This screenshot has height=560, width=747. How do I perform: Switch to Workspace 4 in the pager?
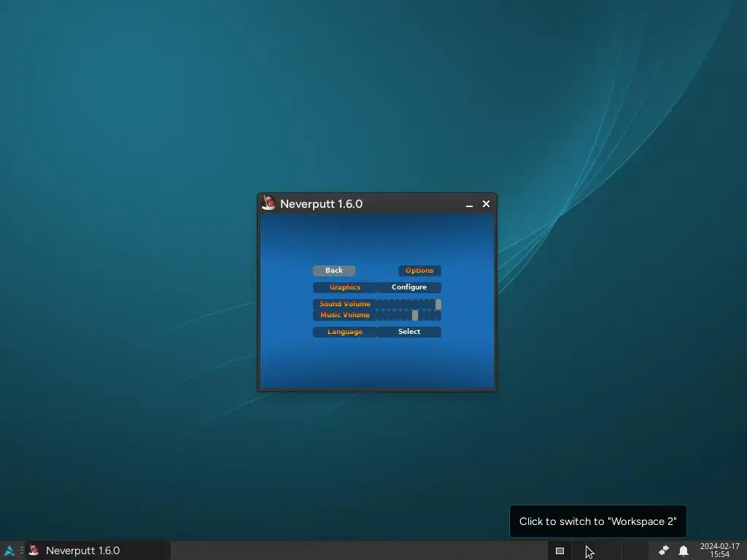point(635,551)
